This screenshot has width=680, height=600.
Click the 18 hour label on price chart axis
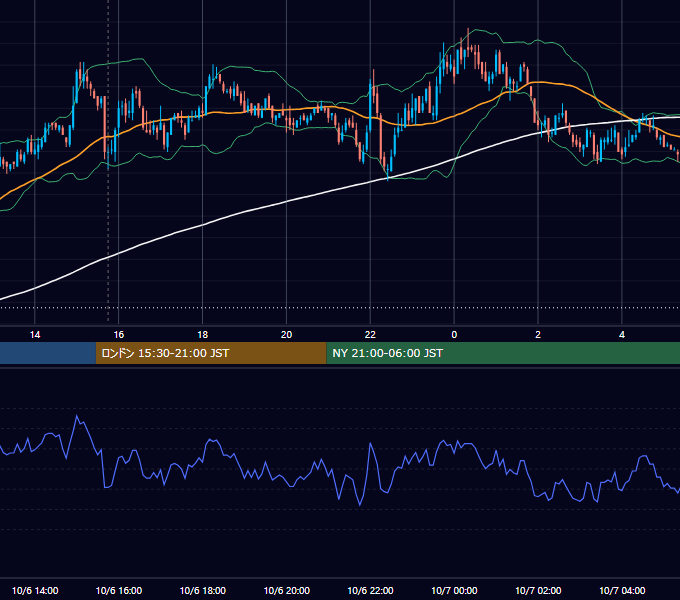pos(203,335)
